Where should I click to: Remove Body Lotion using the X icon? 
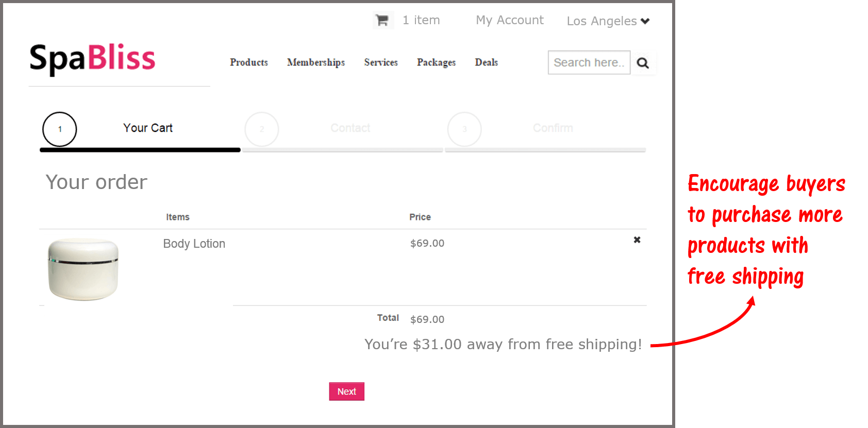(x=637, y=239)
